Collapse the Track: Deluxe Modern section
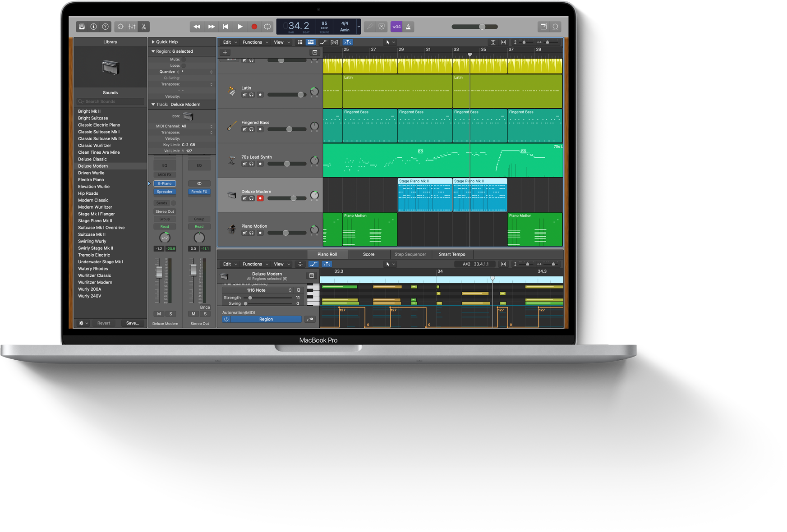The width and height of the screenshot is (787, 532). point(153,105)
